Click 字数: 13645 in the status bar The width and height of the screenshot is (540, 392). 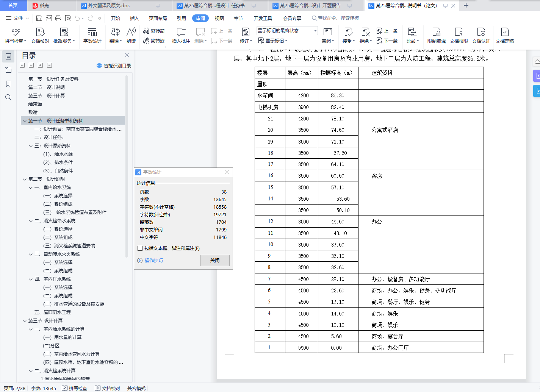pyautogui.click(x=44, y=388)
